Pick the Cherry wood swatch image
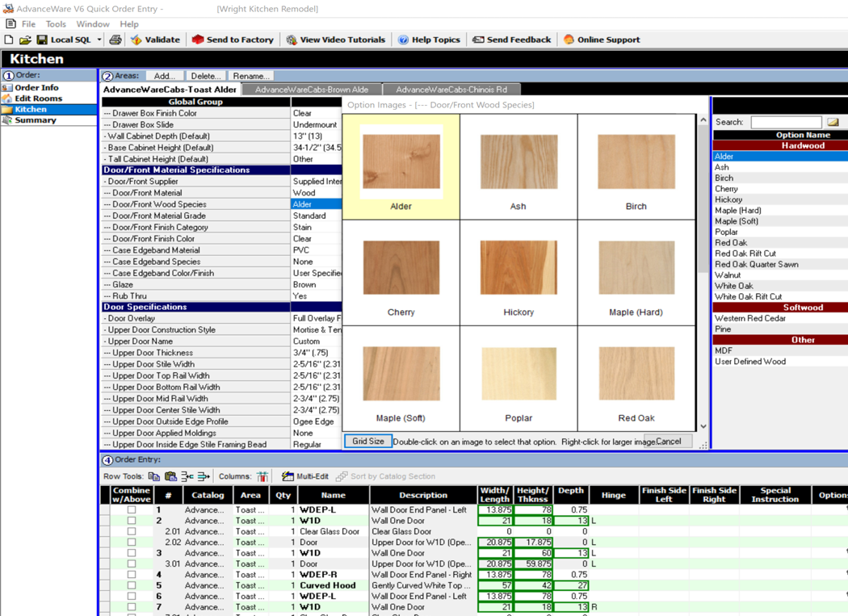Screen dimensions: 848x616 pyautogui.click(x=401, y=269)
